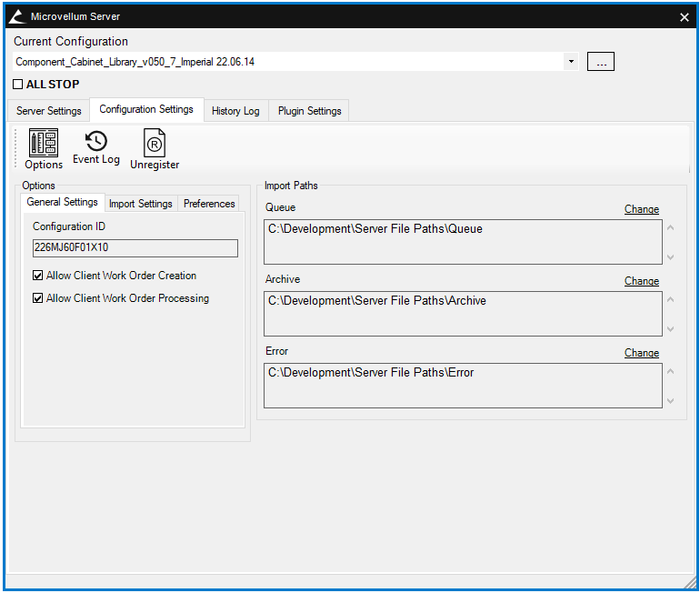Click Change link for Error path

coord(641,353)
